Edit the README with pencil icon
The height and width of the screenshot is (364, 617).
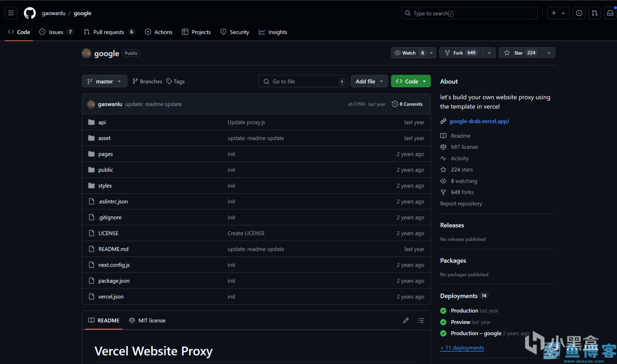point(406,320)
